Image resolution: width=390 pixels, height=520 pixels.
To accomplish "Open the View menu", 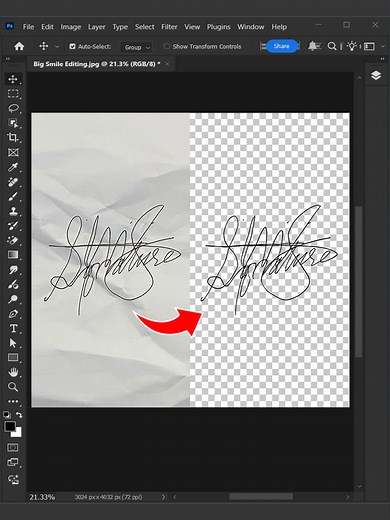I will (192, 27).
